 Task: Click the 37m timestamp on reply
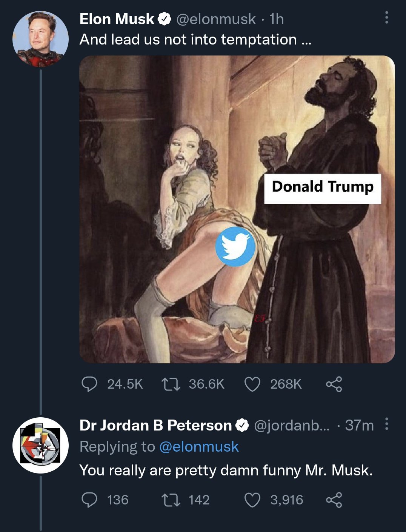tap(359, 425)
